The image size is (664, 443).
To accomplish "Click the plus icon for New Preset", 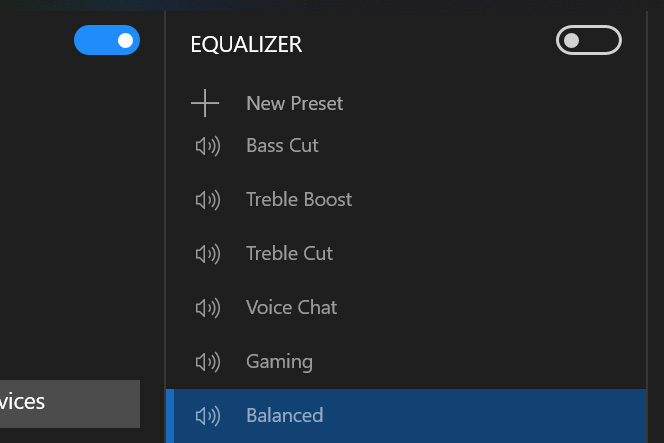I will (205, 103).
